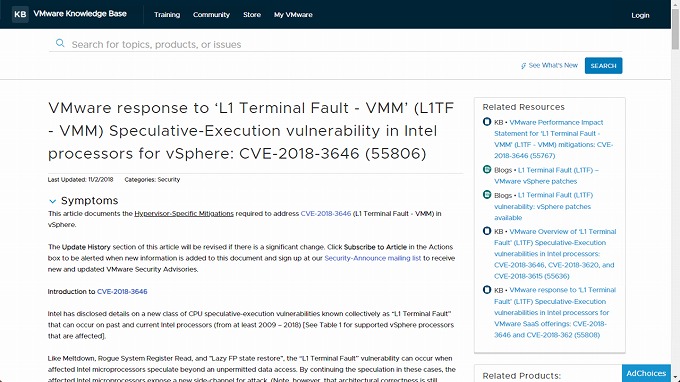Open CVE-2018-3646 link in Symptoms paragraph
680x382 pixels.
pyautogui.click(x=326, y=213)
